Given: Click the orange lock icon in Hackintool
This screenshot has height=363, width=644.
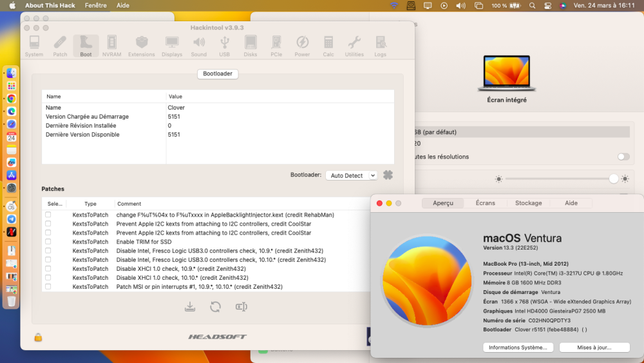Looking at the screenshot, I should (x=38, y=337).
